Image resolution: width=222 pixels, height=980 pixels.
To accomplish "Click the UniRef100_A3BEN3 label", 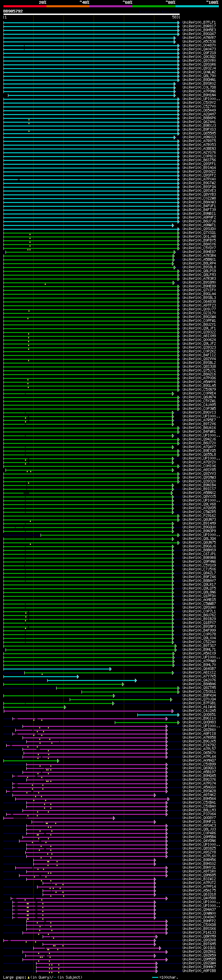I will (199, 149).
